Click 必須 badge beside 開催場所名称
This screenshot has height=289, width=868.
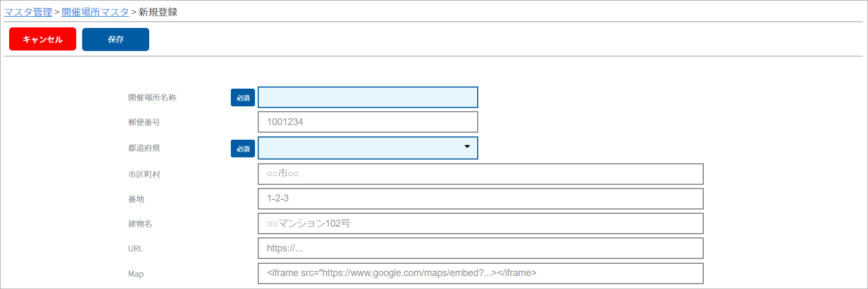click(x=243, y=98)
